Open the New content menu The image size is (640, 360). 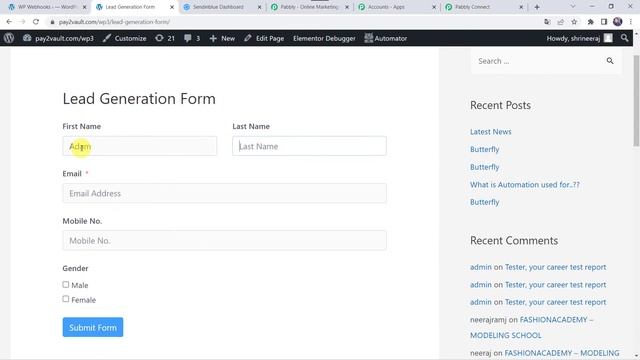222,38
